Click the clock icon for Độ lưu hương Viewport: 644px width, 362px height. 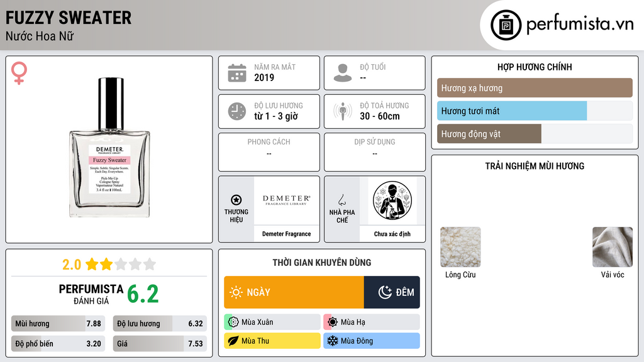(237, 111)
